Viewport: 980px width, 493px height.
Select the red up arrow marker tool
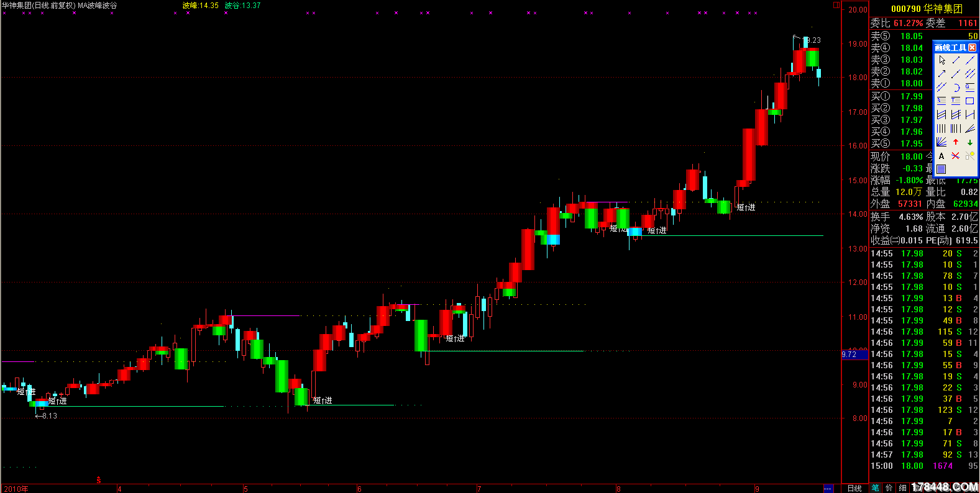point(956,142)
